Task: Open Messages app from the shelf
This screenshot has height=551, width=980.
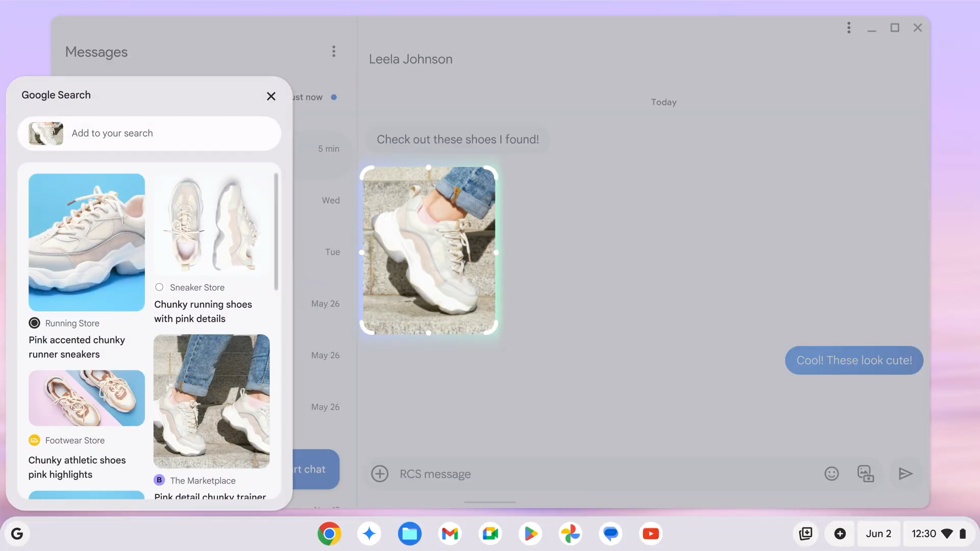Action: 610,534
